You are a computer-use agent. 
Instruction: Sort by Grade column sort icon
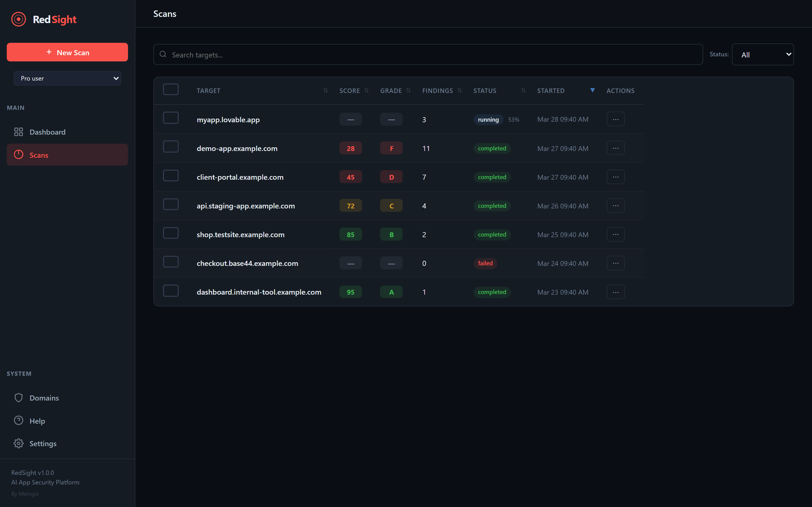point(408,90)
